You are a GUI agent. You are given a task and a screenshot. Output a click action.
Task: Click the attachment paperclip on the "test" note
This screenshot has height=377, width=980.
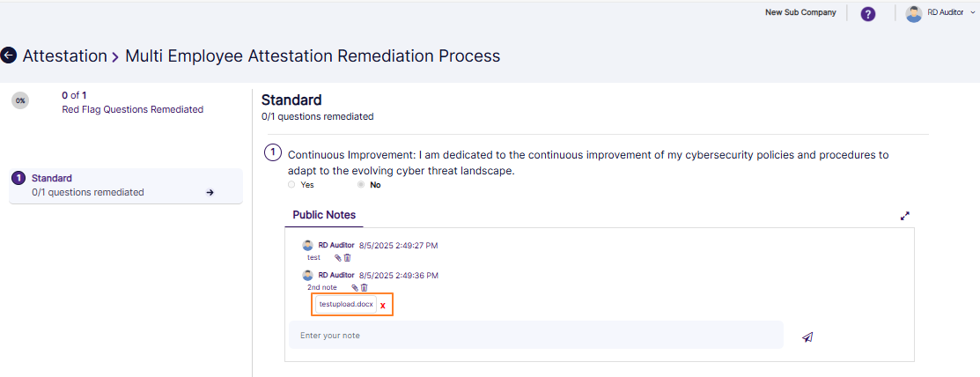338,258
